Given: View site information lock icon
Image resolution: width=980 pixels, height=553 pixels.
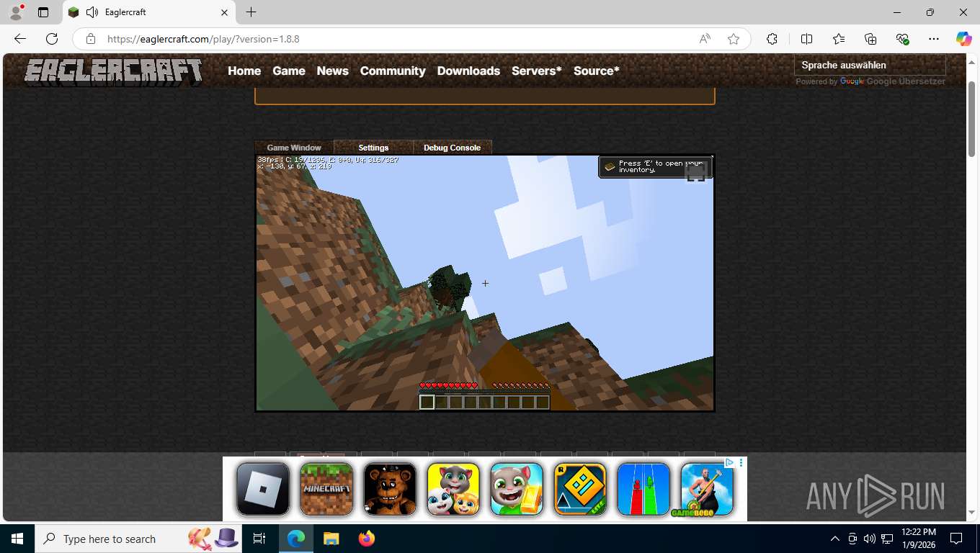Looking at the screenshot, I should click(x=90, y=39).
